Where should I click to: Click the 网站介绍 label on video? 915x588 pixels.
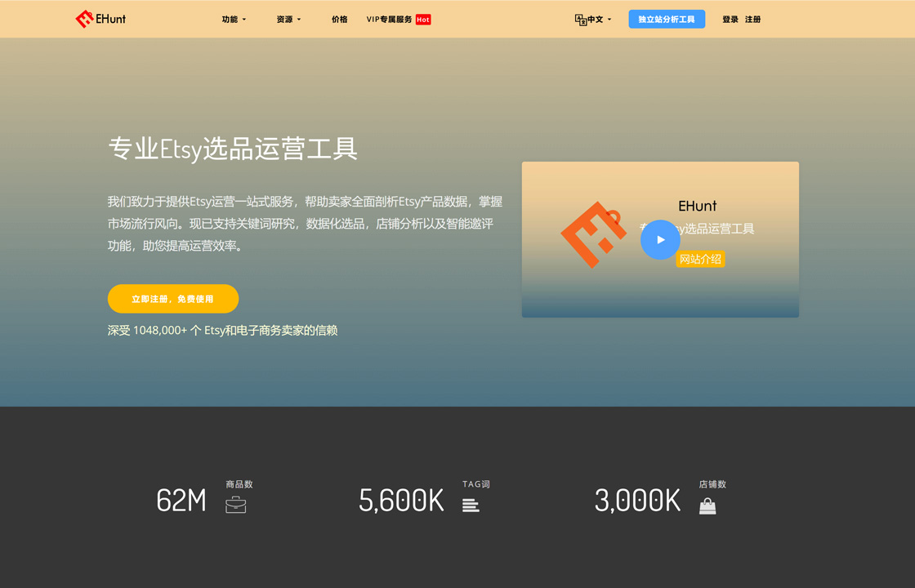(700, 259)
